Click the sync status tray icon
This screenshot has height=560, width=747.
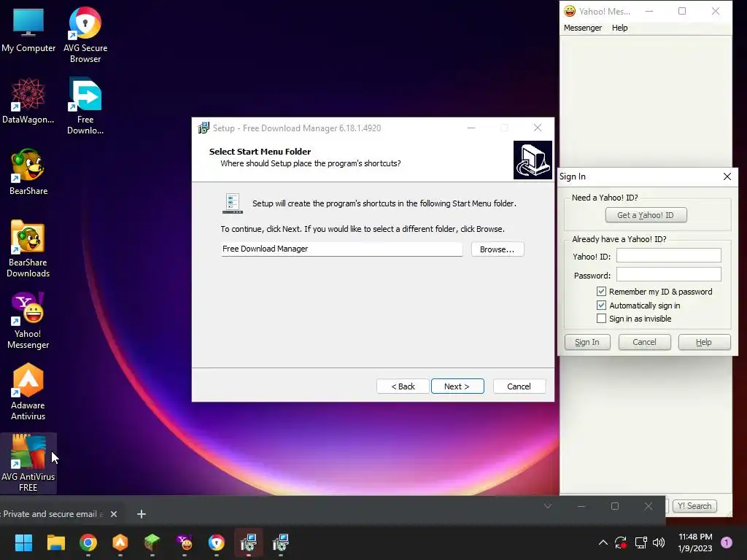(621, 542)
